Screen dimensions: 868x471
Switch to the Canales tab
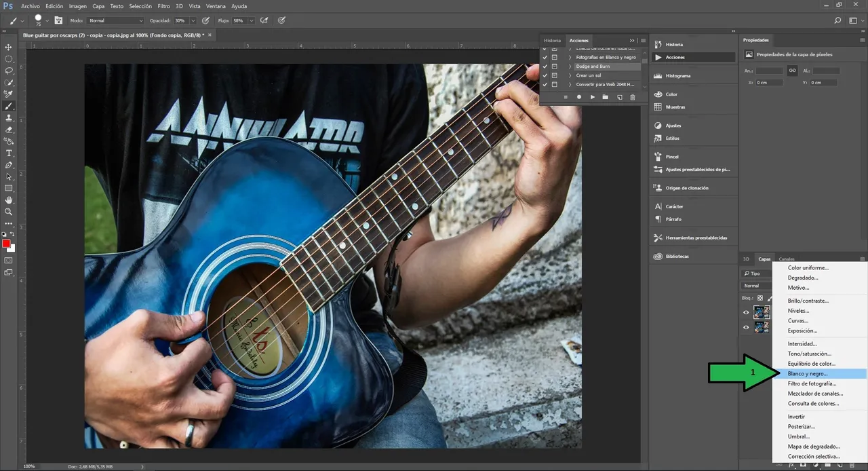tap(787, 259)
